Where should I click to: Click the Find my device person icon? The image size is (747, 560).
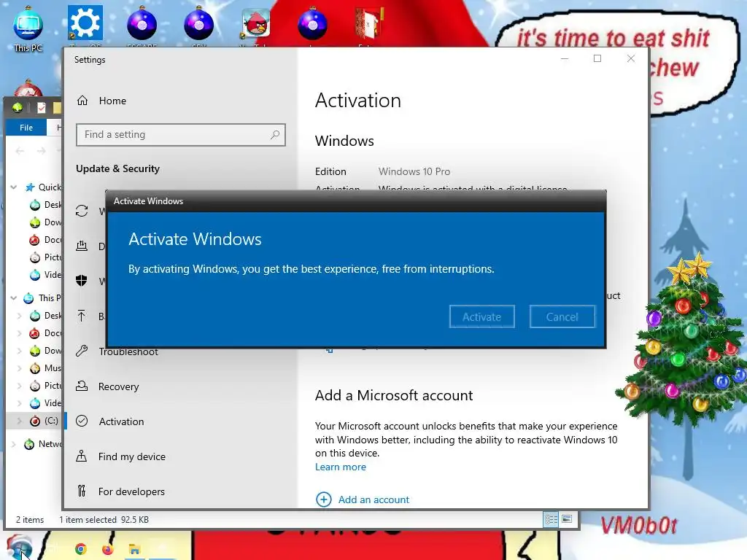[82, 456]
